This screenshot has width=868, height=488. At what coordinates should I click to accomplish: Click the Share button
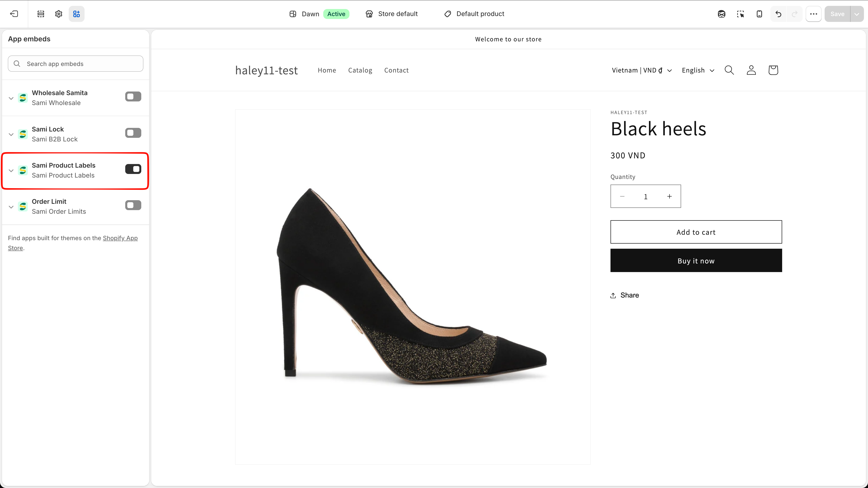624,295
